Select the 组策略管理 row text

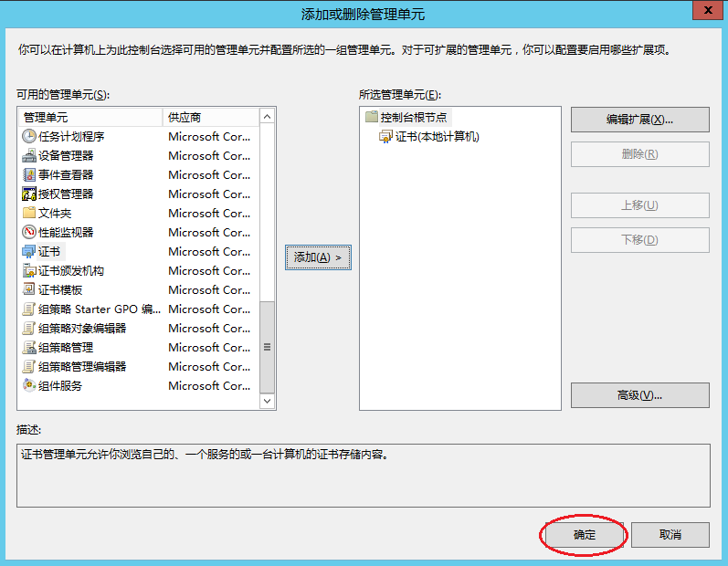coord(66,347)
